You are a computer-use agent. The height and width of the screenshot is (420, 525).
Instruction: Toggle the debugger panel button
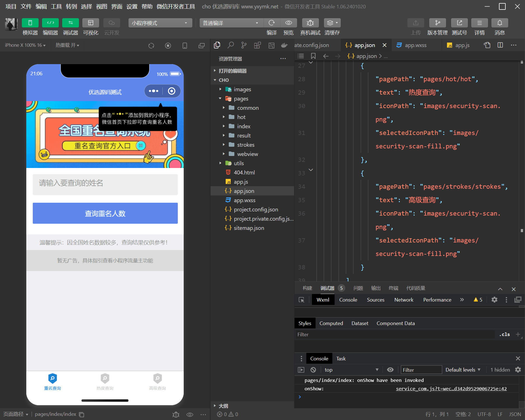[70, 23]
